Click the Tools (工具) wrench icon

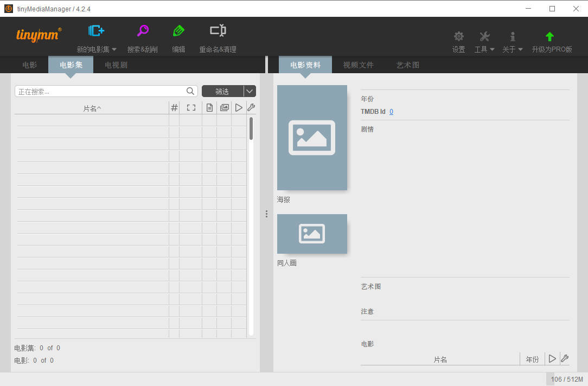click(x=484, y=36)
